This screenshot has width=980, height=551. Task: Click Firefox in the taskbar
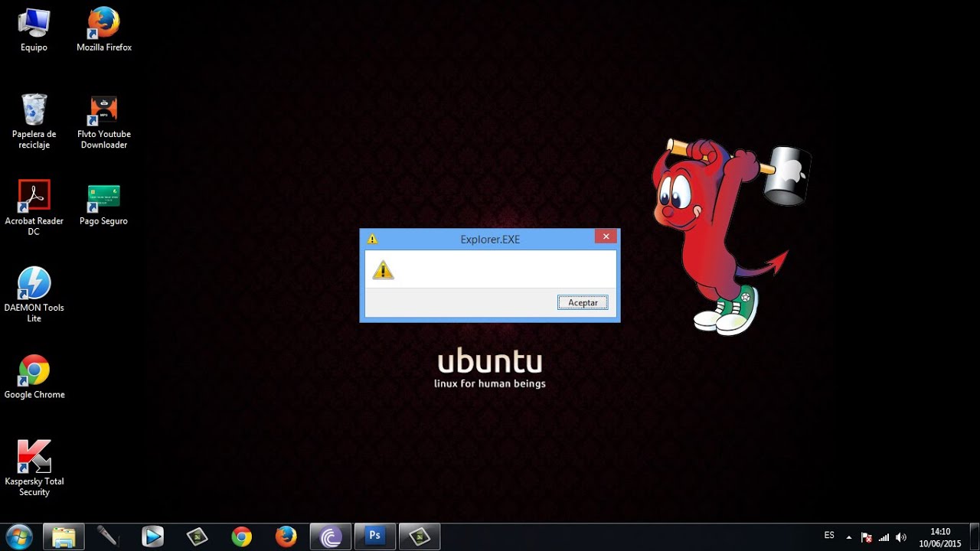[286, 536]
